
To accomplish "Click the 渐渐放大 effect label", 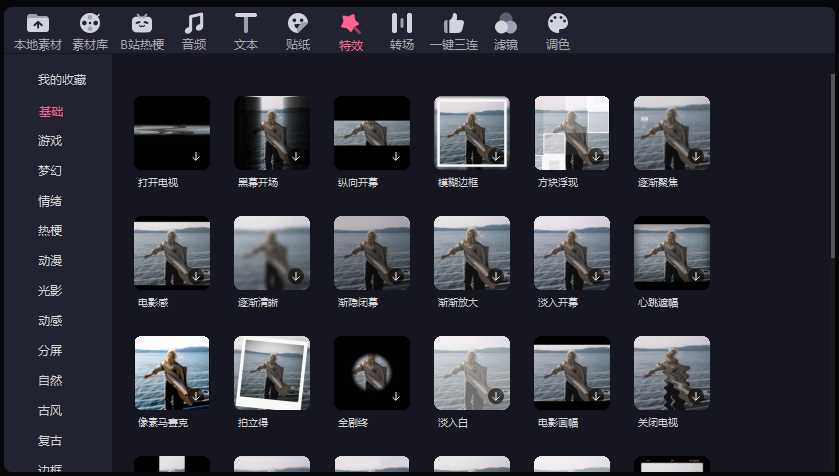I will pos(458,303).
